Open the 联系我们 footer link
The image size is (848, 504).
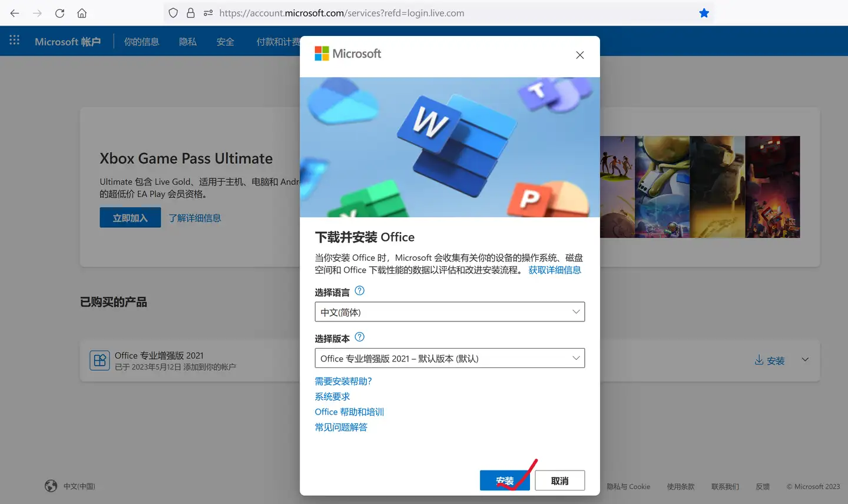coord(725,486)
